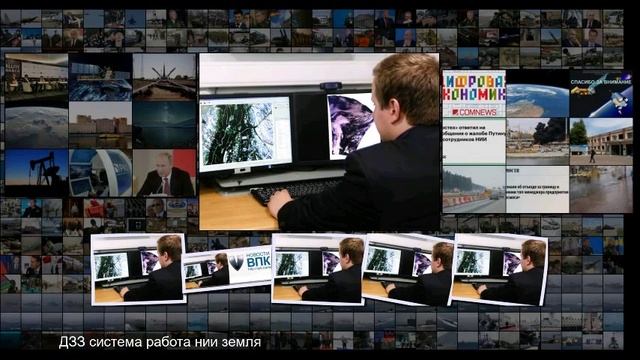Select the rightmost tilted bottom-row computer photo
This screenshot has width=640, height=360.
499,270
